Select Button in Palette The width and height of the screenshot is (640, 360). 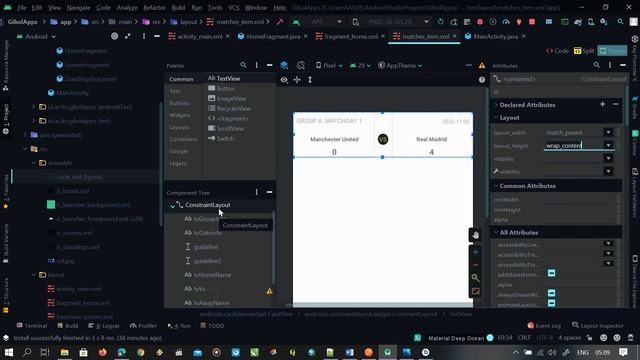222,88
